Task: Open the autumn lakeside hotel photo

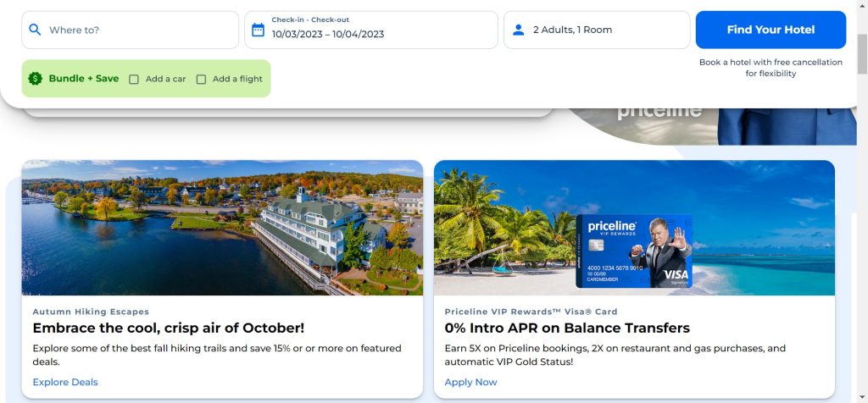Action: [222, 228]
